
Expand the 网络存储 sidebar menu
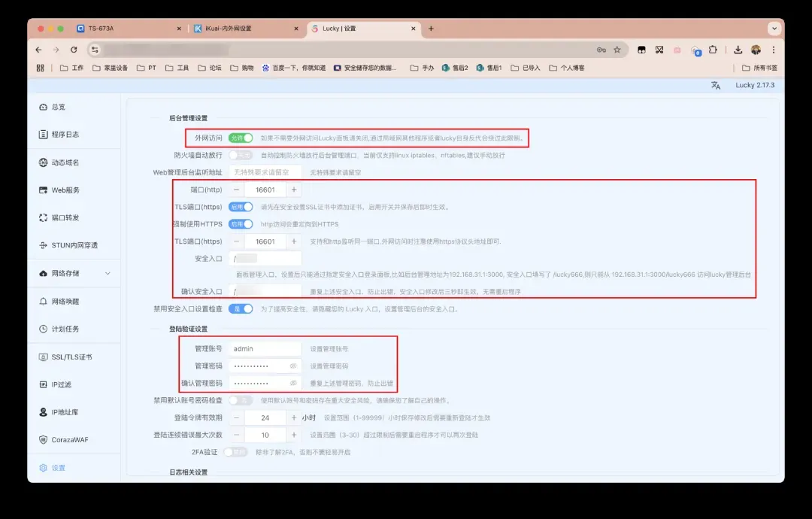pyautogui.click(x=108, y=273)
